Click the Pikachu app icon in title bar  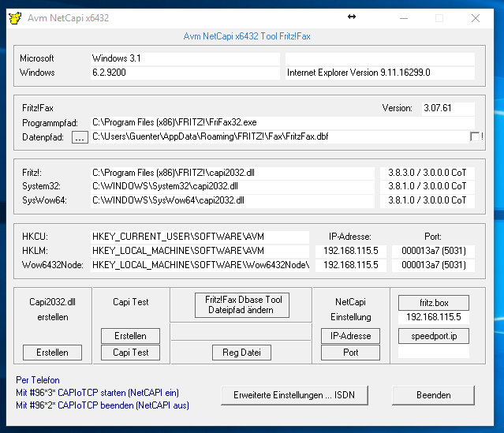tap(15, 18)
